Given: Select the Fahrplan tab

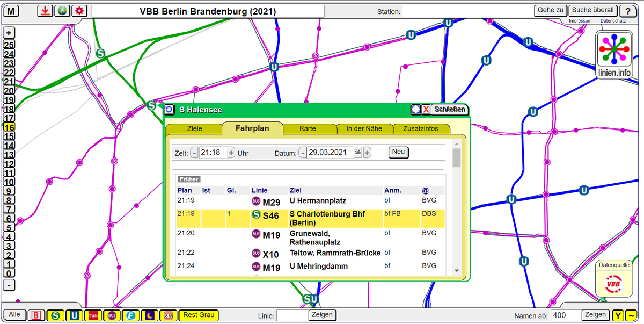Looking at the screenshot, I should tap(252, 128).
